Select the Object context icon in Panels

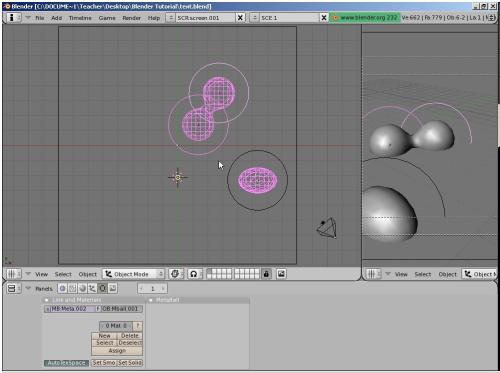(92, 288)
